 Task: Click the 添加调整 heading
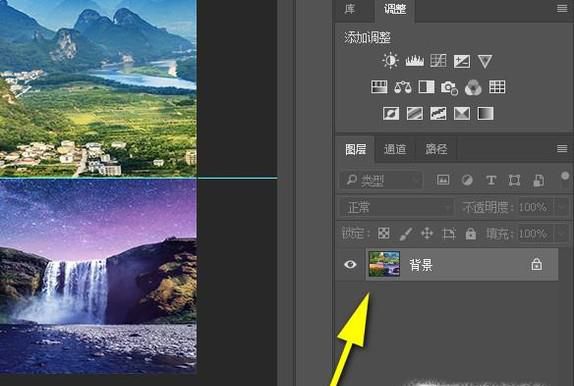click(367, 37)
